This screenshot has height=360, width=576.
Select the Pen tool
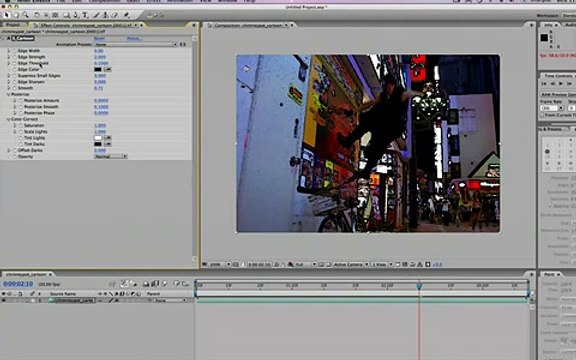[x=76, y=15]
